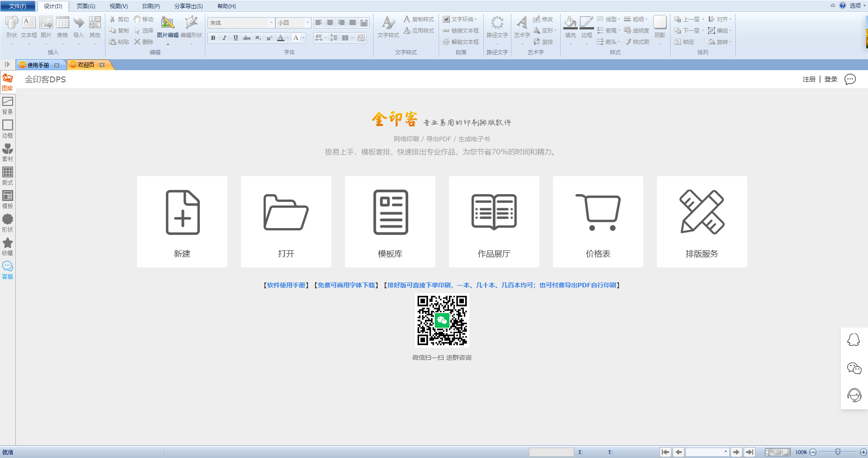The width and height of the screenshot is (868, 458).
Task: Click the 删除 delete X icon
Action: 144,42
